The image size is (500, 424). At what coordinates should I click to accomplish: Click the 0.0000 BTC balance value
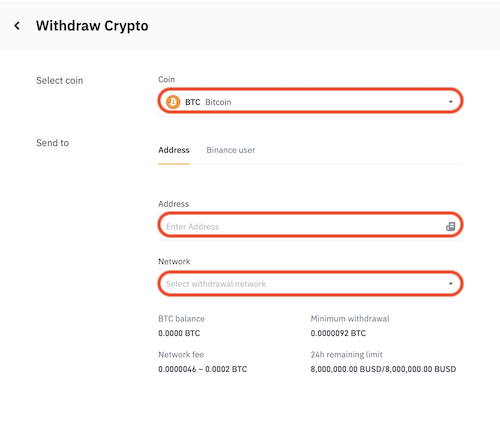pyautogui.click(x=179, y=333)
